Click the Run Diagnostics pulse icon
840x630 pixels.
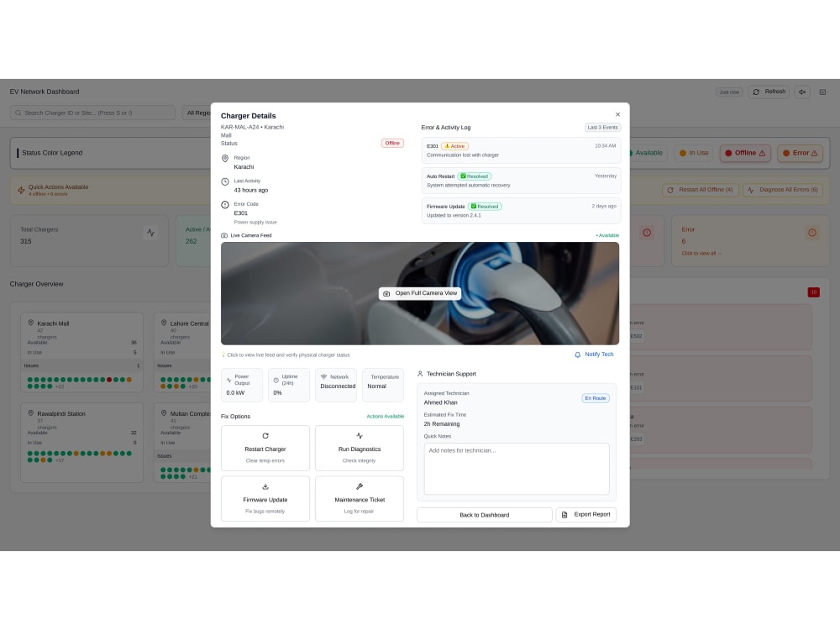click(360, 436)
